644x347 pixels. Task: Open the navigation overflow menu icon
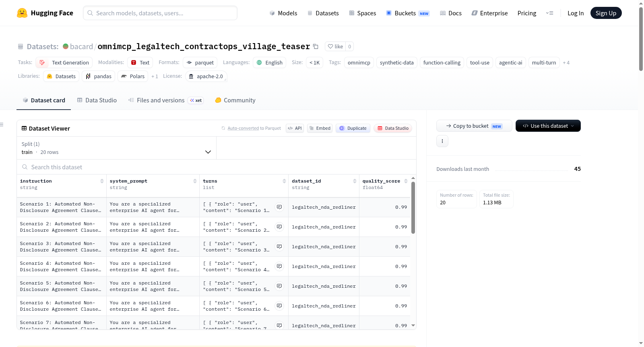(x=549, y=13)
